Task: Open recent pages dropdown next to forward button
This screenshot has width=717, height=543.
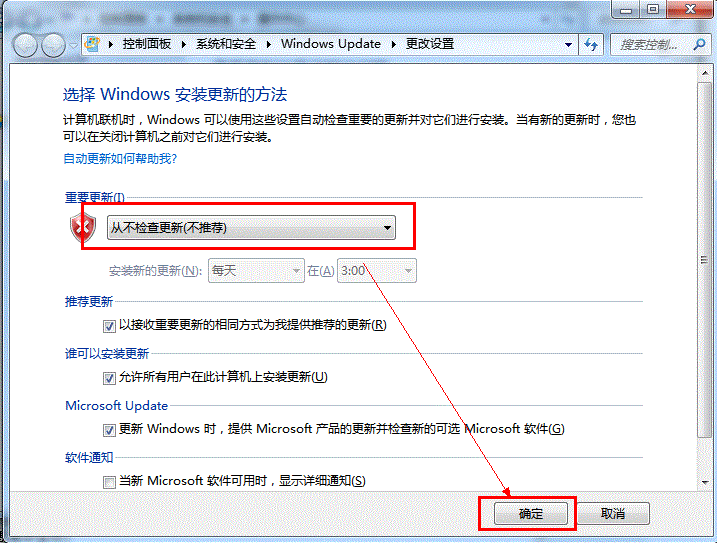Action: tap(74, 45)
